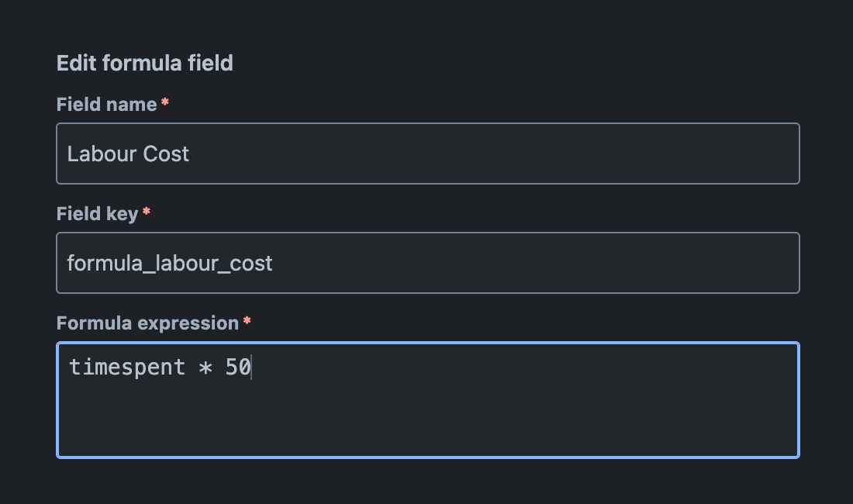Image resolution: width=853 pixels, height=504 pixels.
Task: Click the word "timespent" in the formula
Action: (x=126, y=367)
